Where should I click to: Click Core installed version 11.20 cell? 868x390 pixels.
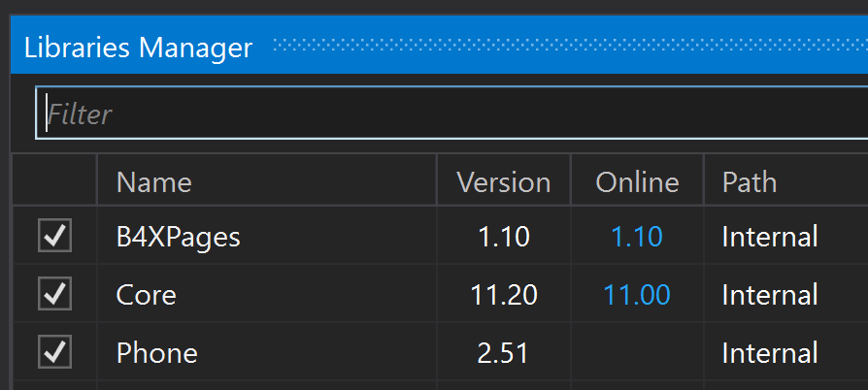(503, 294)
